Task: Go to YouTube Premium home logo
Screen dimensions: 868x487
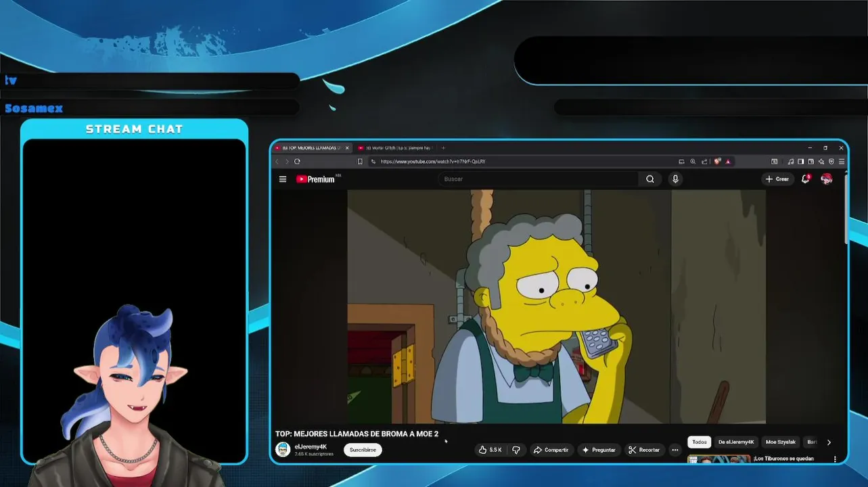Action: click(x=315, y=179)
